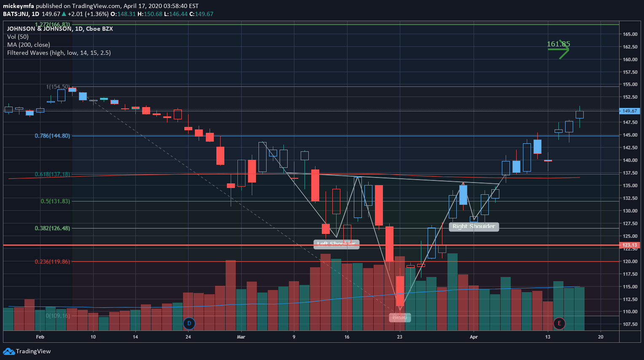Select the red 123.13 price tag
The height and width of the screenshot is (360, 644).
pyautogui.click(x=630, y=245)
